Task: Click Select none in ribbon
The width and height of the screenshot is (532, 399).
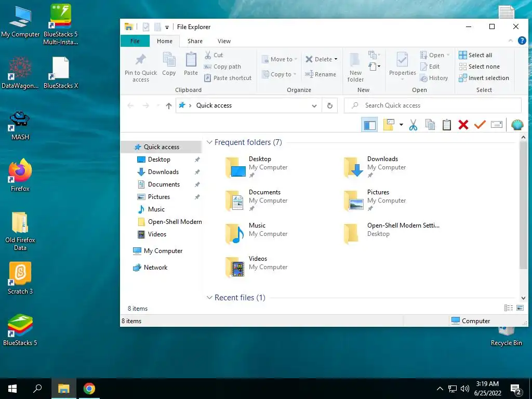Action: [x=479, y=66]
